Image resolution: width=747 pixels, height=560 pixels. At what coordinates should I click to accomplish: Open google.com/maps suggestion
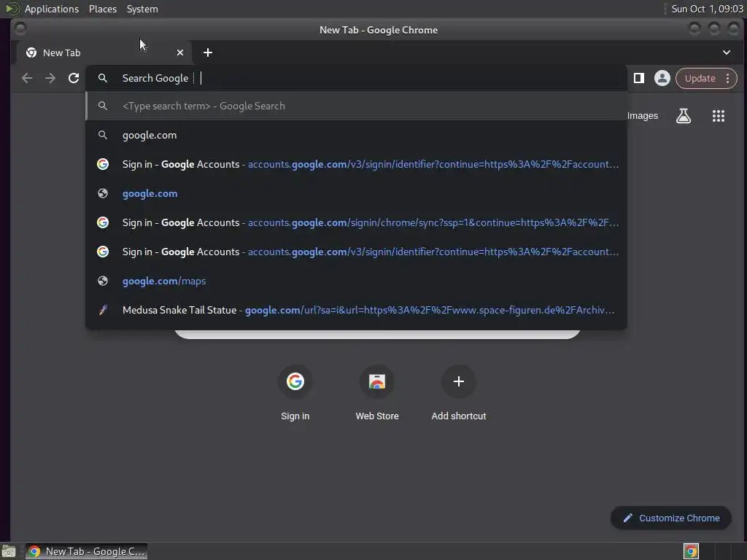(x=356, y=281)
